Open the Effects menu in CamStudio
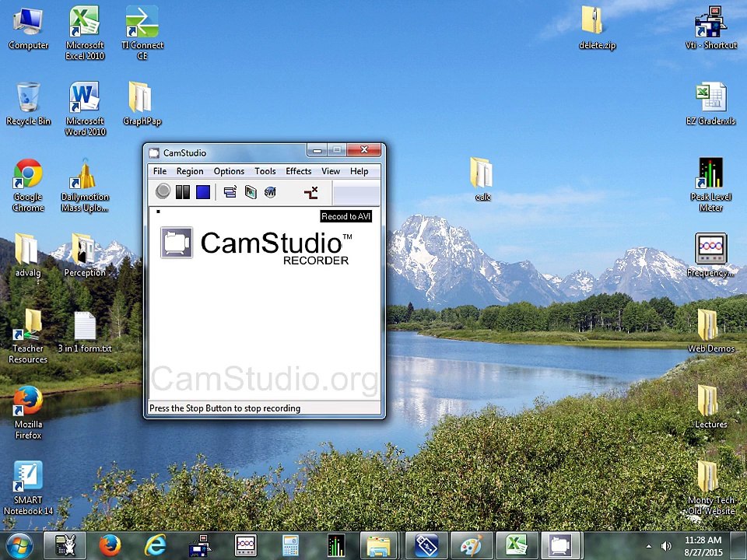Screen dimensions: 747x560 pyautogui.click(x=298, y=171)
